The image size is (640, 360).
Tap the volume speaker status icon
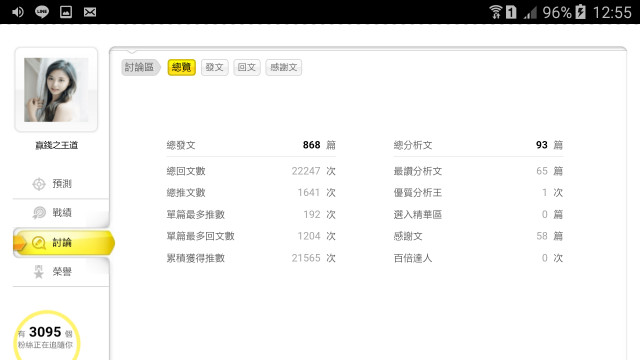tap(17, 12)
